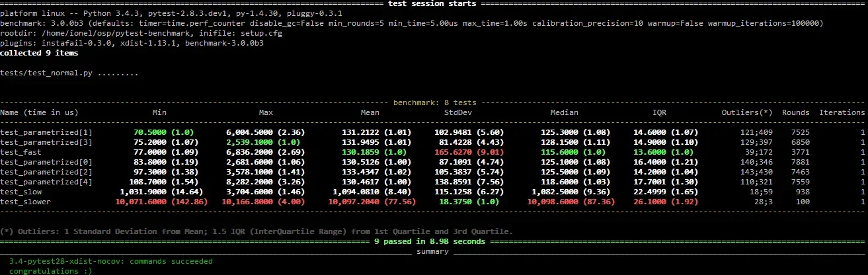This screenshot has height=275, width=868.
Task: Click the Outliers(*) column header
Action: click(746, 112)
